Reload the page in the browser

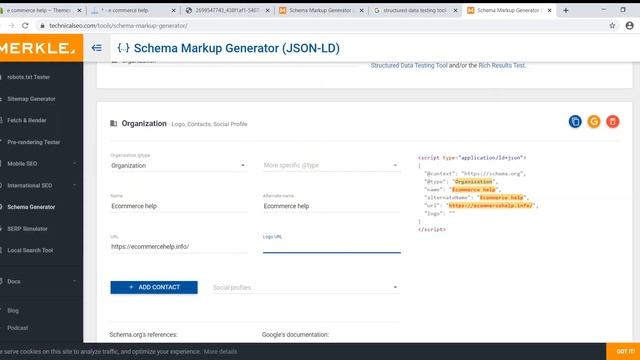(x=25, y=25)
